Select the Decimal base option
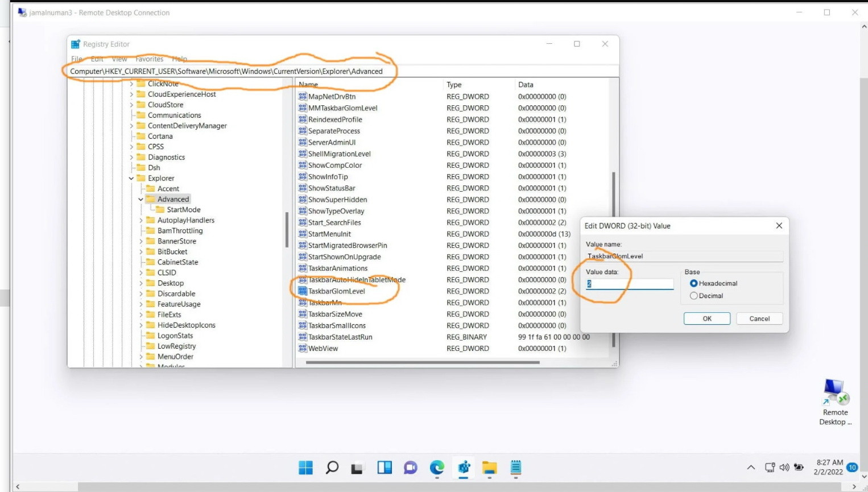Viewport: 868px width, 492px height. coord(693,296)
